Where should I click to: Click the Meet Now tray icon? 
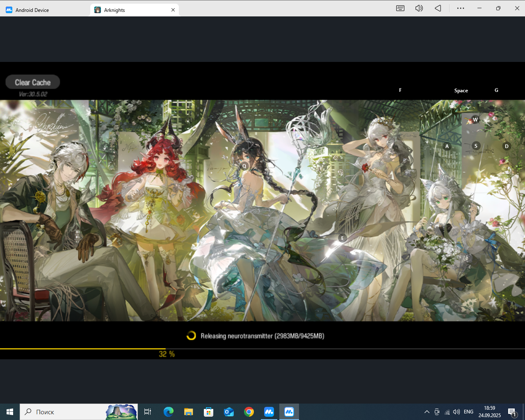coord(437,412)
